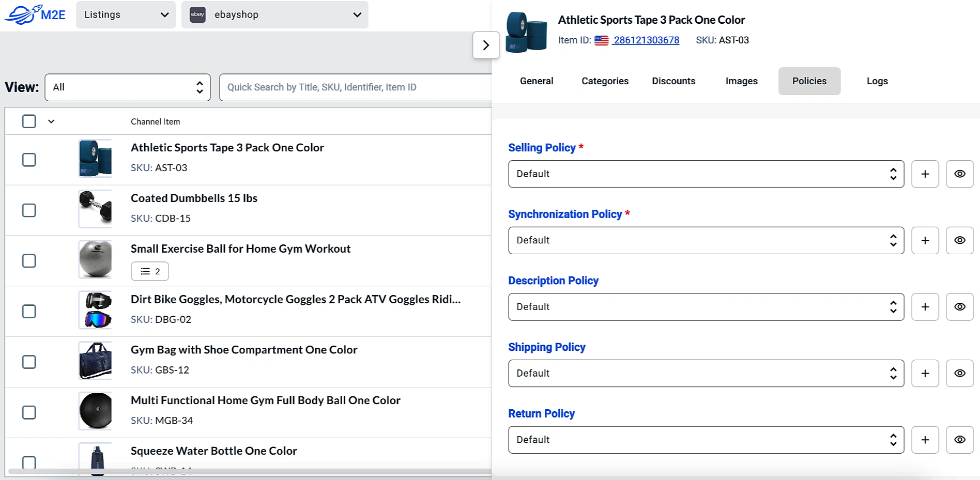The width and height of the screenshot is (980, 480).
Task: Check the Coated Dumbbells 15 lbs row
Action: click(29, 210)
